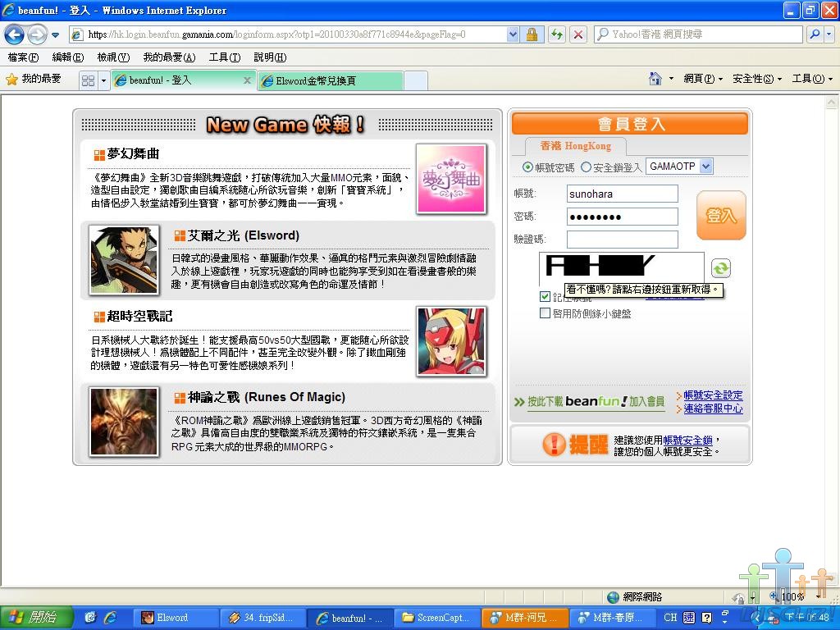Click the language bar help question icon

click(x=706, y=618)
